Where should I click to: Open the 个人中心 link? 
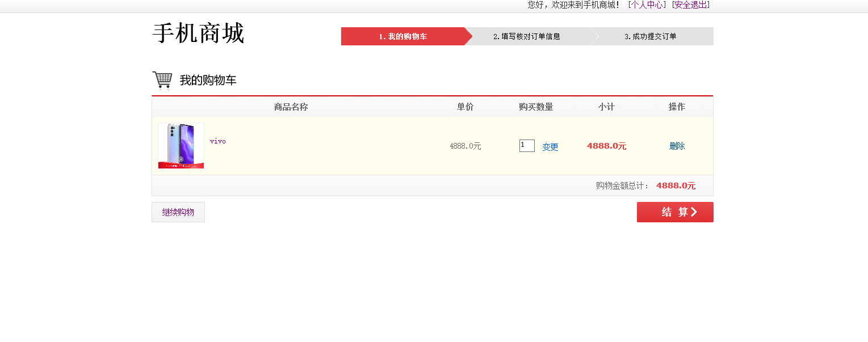pyautogui.click(x=647, y=5)
